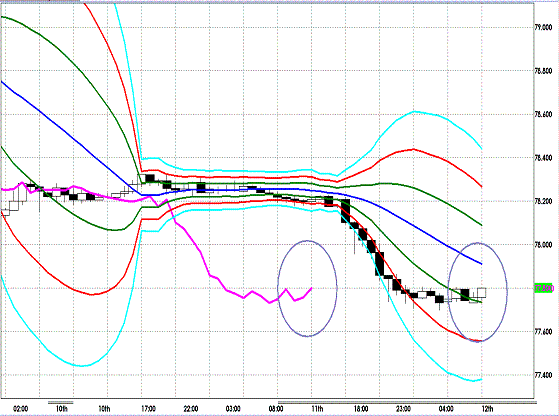559x416 pixels.
Task: Click the 78.800 price axis label
Action: pos(544,71)
